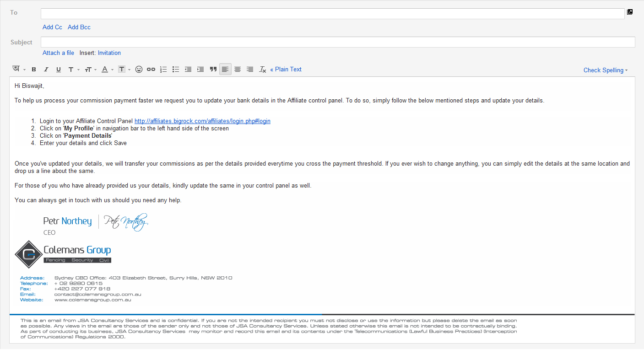This screenshot has height=350, width=644.
Task: Open the input language tool
Action: [16, 69]
